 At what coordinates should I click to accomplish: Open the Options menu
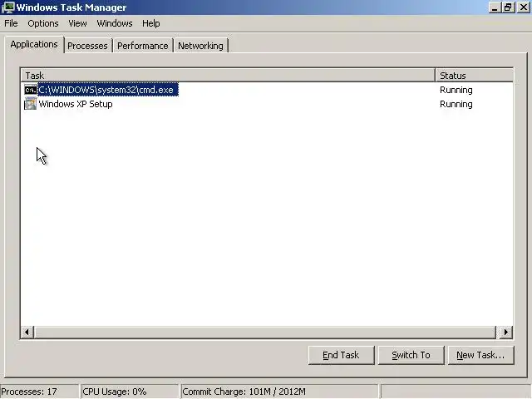pyautogui.click(x=43, y=23)
